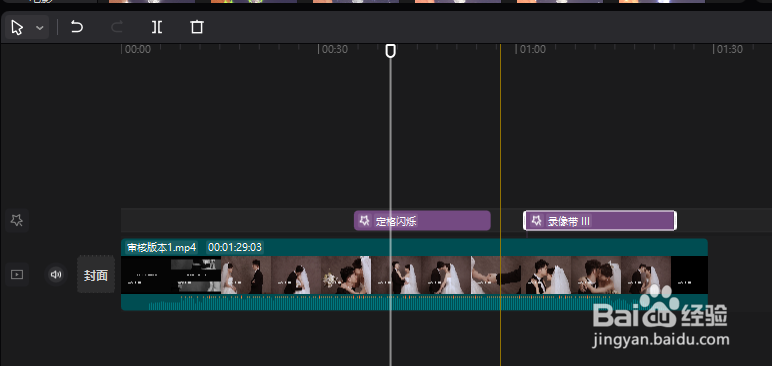The width and height of the screenshot is (772, 366).
Task: Click the 00:00 mark on ruler
Action: (137, 50)
